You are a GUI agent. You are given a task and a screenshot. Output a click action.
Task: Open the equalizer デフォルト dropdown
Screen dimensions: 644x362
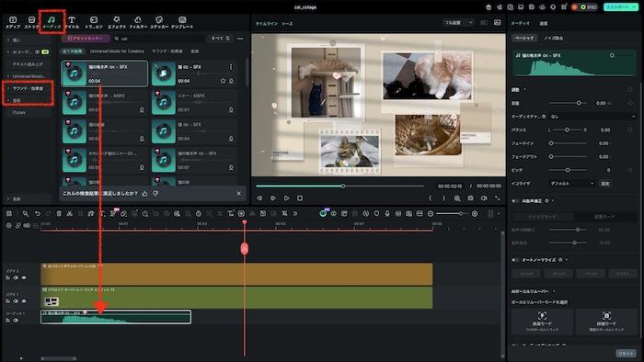pos(571,184)
